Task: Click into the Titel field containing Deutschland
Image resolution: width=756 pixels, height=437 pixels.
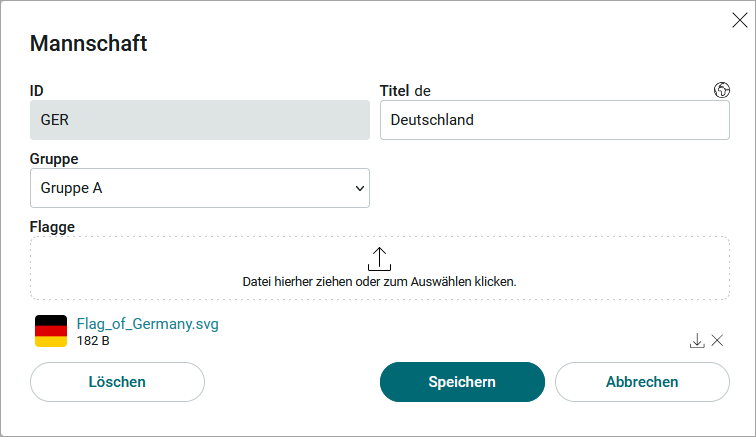Action: [x=554, y=120]
